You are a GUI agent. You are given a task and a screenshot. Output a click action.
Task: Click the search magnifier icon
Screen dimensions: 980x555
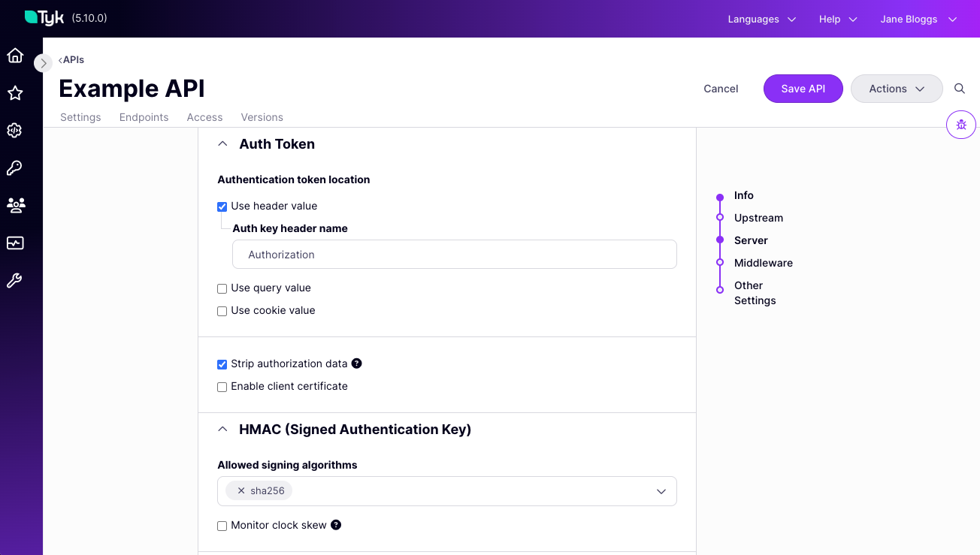[959, 88]
